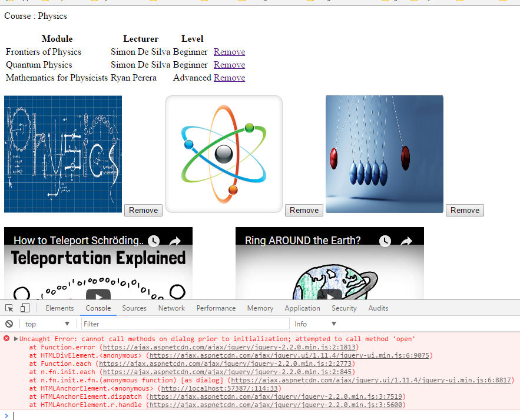Open the jquery-2.2.0.min.js:3:7519 link
The height and width of the screenshot is (420, 520).
click(x=276, y=396)
